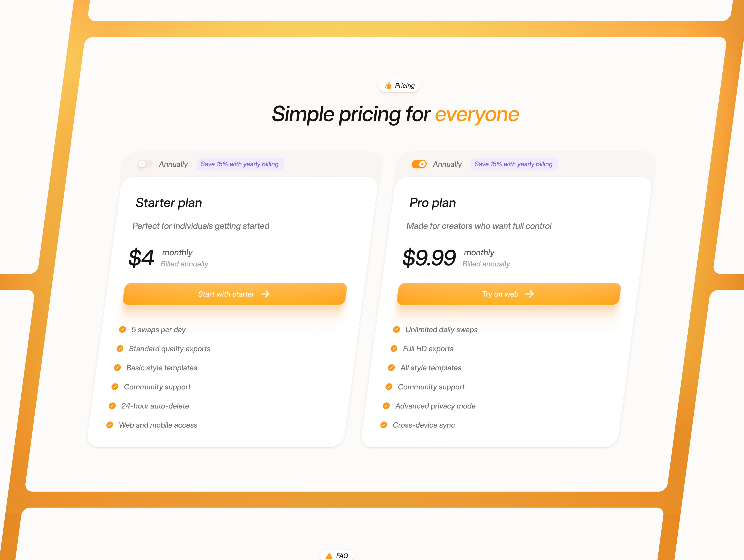Click the checkmark icon beside 5 swaps per day
The height and width of the screenshot is (560, 744).
(122, 329)
